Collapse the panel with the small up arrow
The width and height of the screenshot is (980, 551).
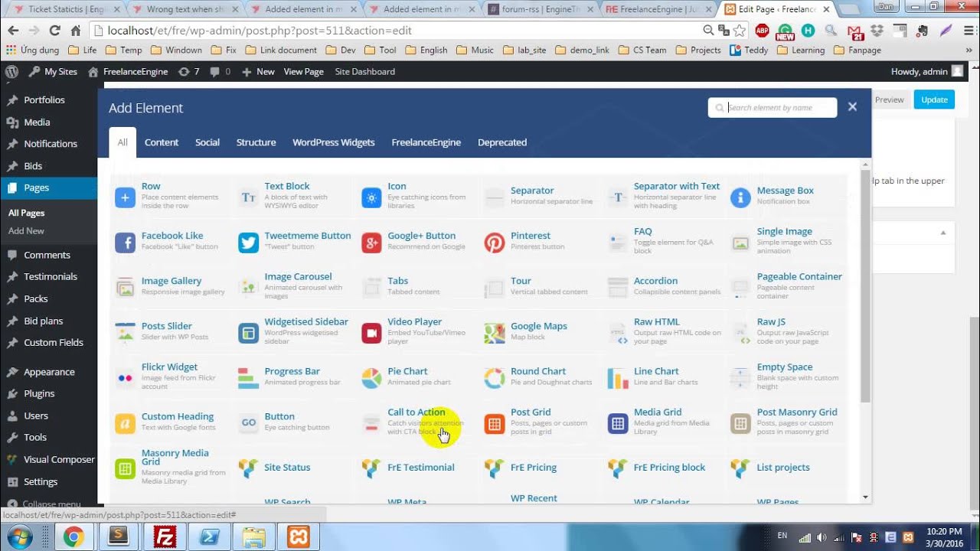coord(943,233)
